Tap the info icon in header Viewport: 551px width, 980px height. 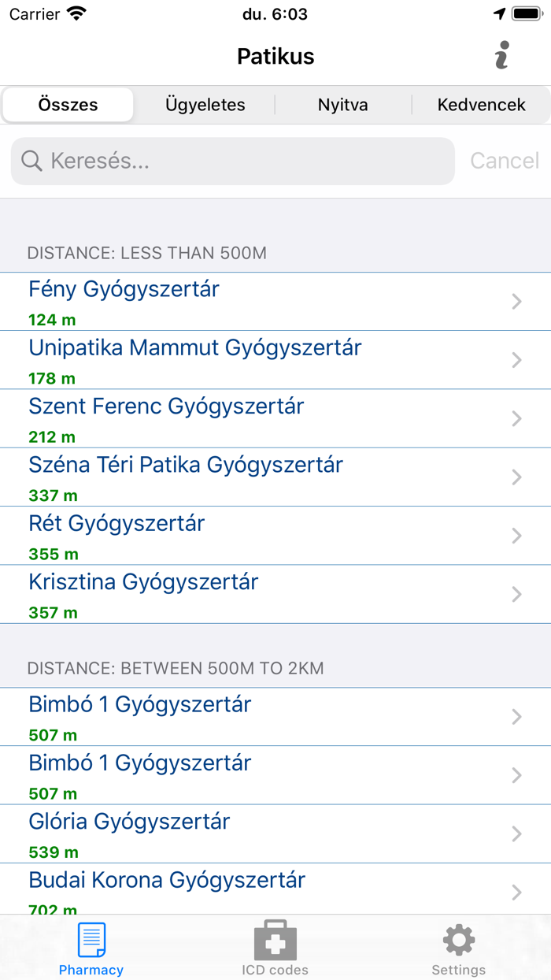tap(502, 55)
